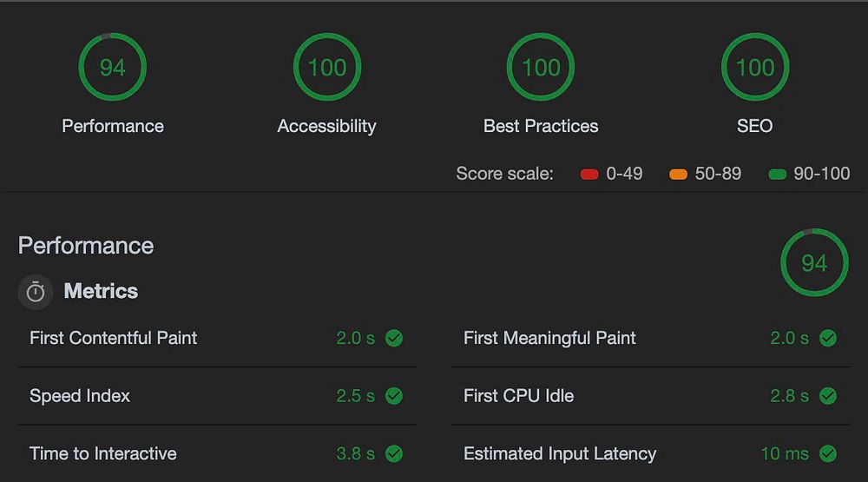Click the red 0-49 score scale swatch
Viewport: 868px width, 482px height.
coord(589,175)
